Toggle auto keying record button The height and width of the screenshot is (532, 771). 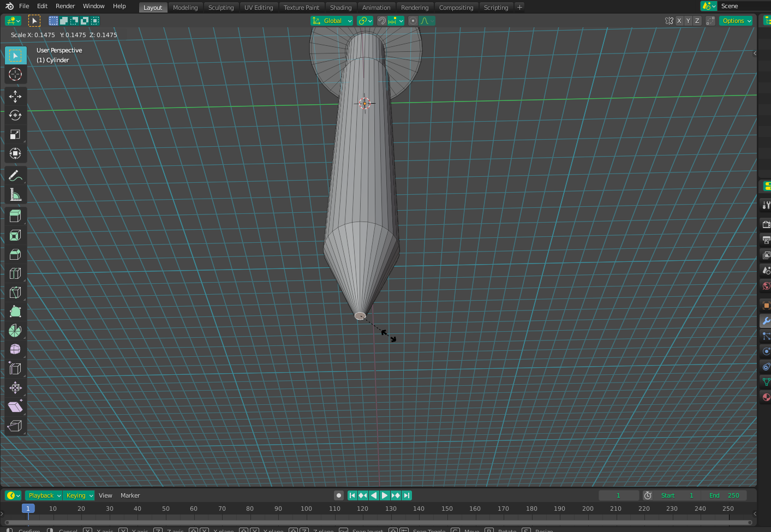click(x=339, y=495)
